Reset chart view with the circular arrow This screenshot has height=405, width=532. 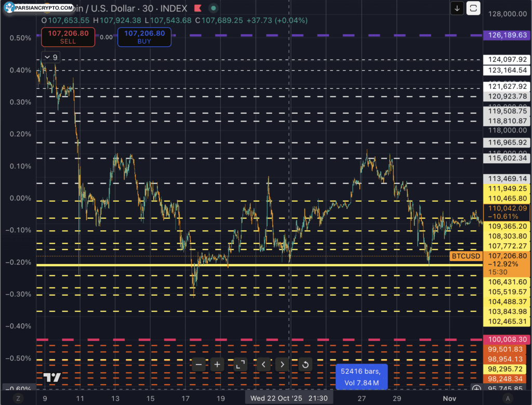pyautogui.click(x=305, y=364)
